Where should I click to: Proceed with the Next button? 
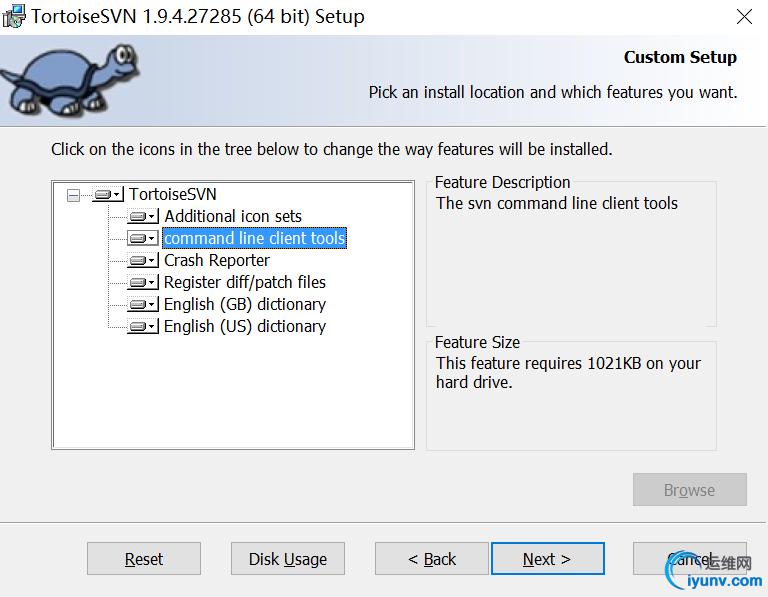tap(547, 559)
